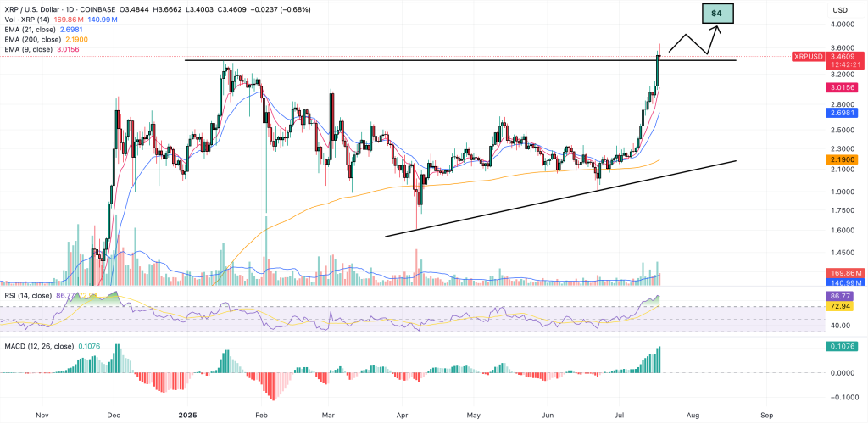
Task: Click the Jul label on time axis
Action: pyautogui.click(x=619, y=414)
